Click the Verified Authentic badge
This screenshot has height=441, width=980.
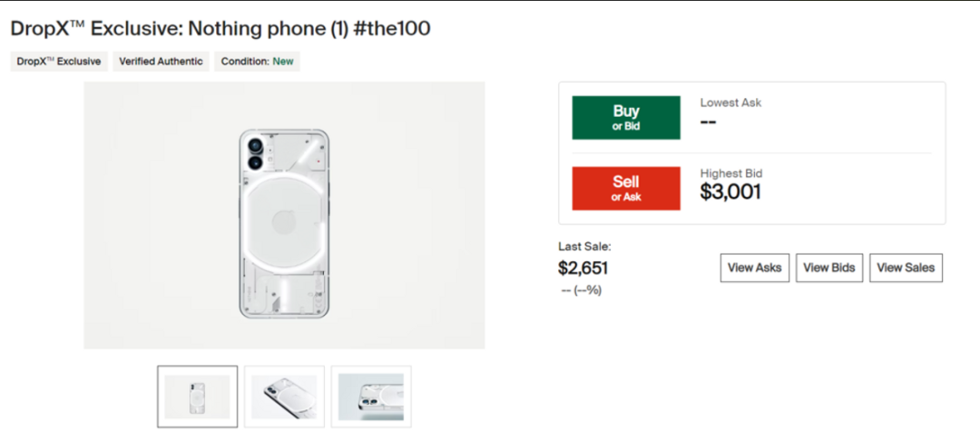[161, 62]
